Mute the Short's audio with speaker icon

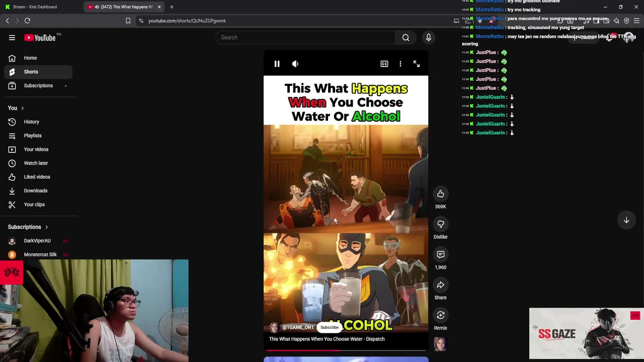(295, 64)
